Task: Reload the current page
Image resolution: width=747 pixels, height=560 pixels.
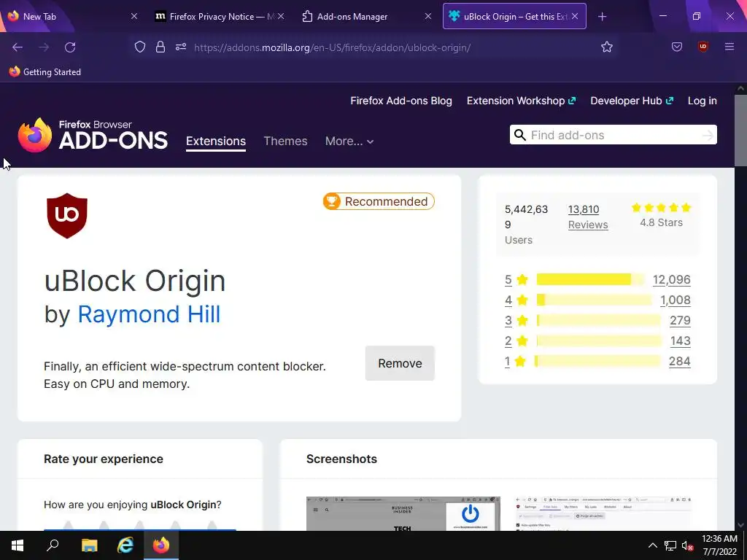Action: coord(70,47)
